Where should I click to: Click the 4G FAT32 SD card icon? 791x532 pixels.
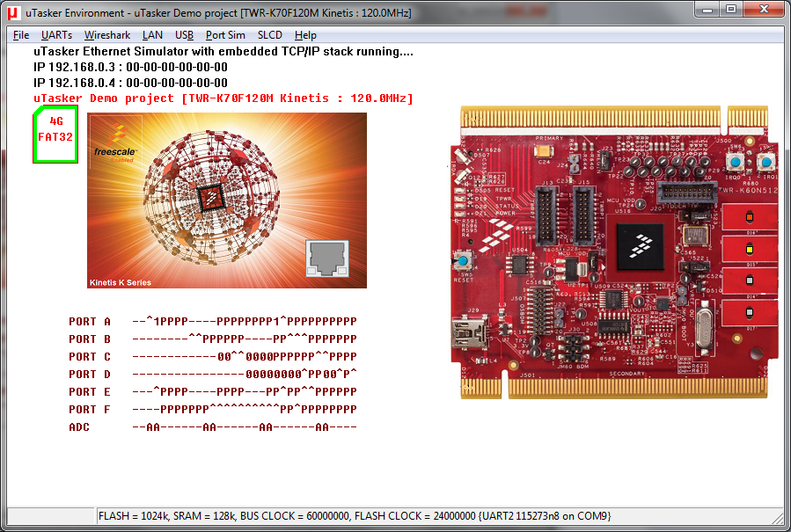55,135
